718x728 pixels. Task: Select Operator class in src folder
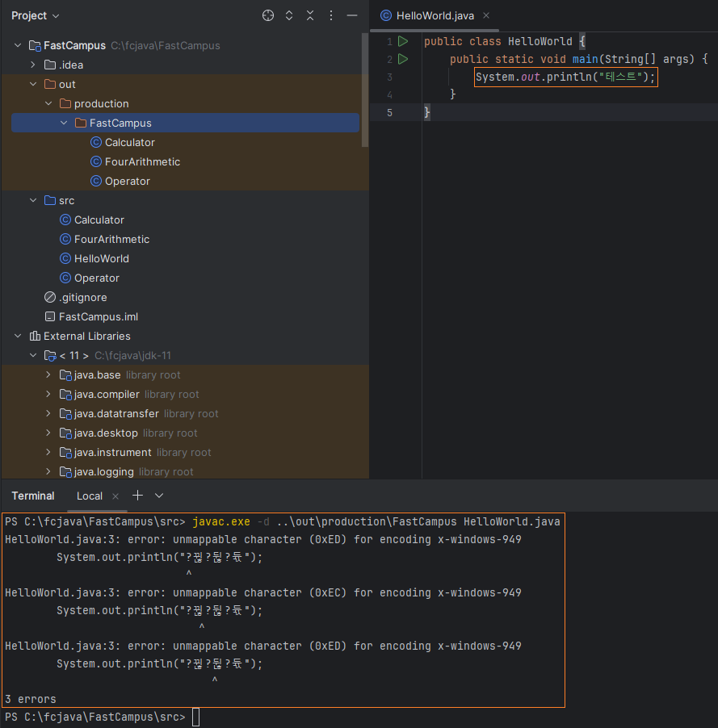(89, 278)
